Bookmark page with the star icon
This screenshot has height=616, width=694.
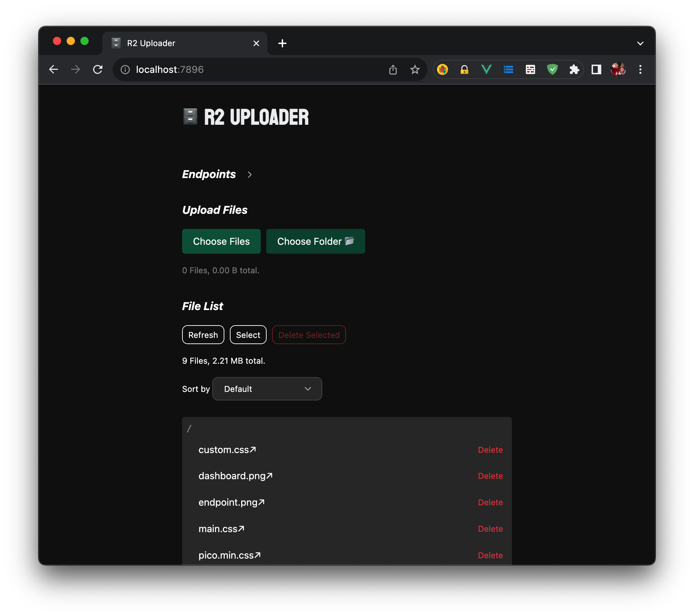[415, 70]
